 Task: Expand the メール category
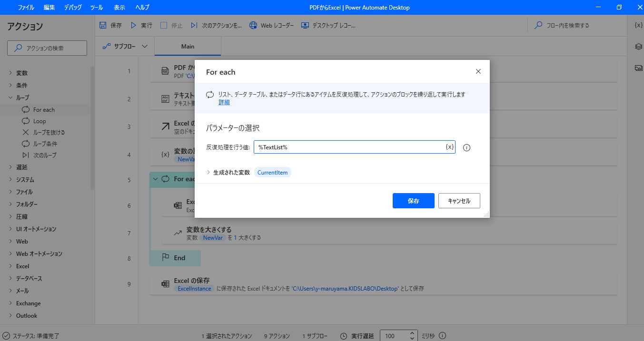pos(10,291)
